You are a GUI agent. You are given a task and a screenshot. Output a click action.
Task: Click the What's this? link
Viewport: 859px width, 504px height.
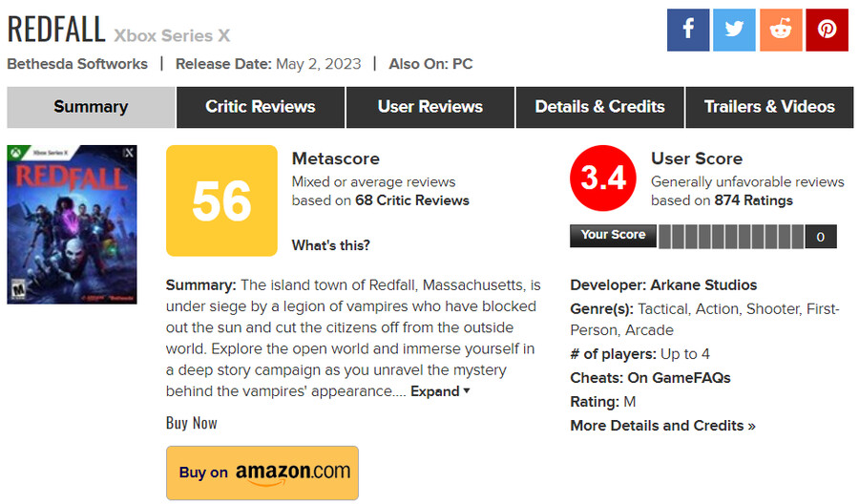(331, 245)
